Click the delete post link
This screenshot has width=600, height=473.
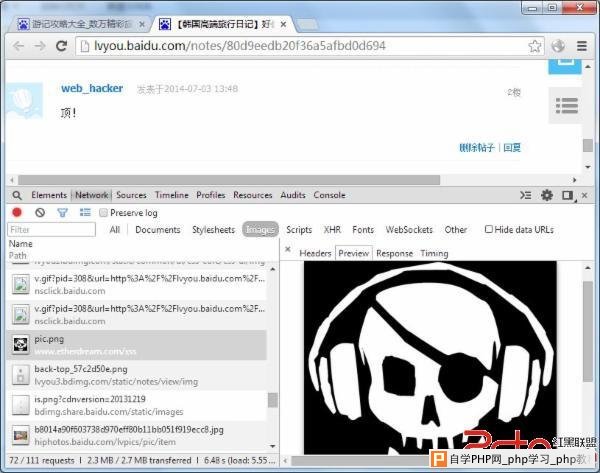click(477, 148)
